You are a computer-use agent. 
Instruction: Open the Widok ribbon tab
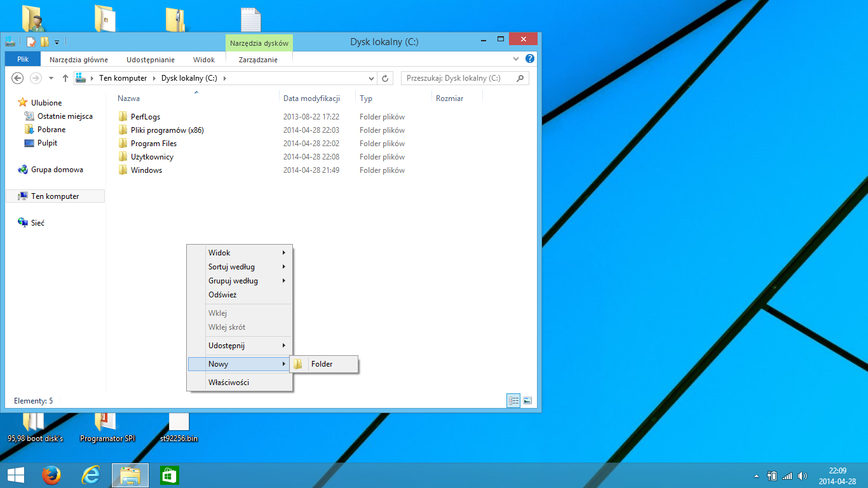203,60
